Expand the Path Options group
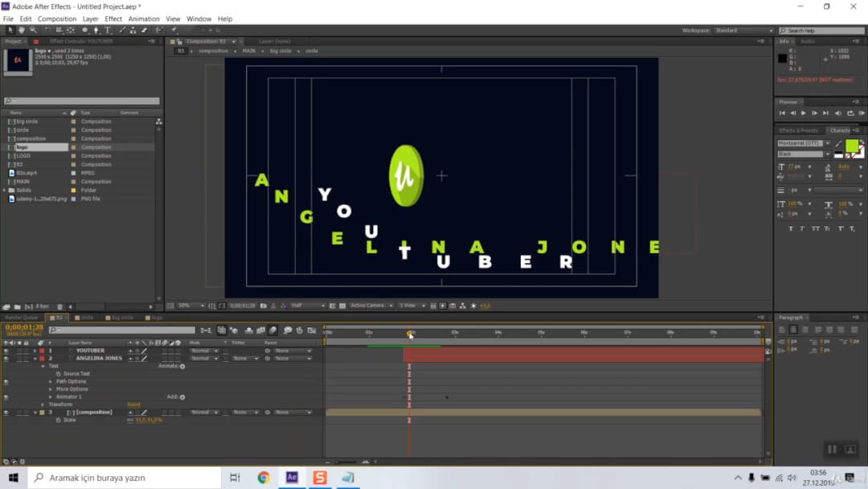The height and width of the screenshot is (489, 868). 51,381
